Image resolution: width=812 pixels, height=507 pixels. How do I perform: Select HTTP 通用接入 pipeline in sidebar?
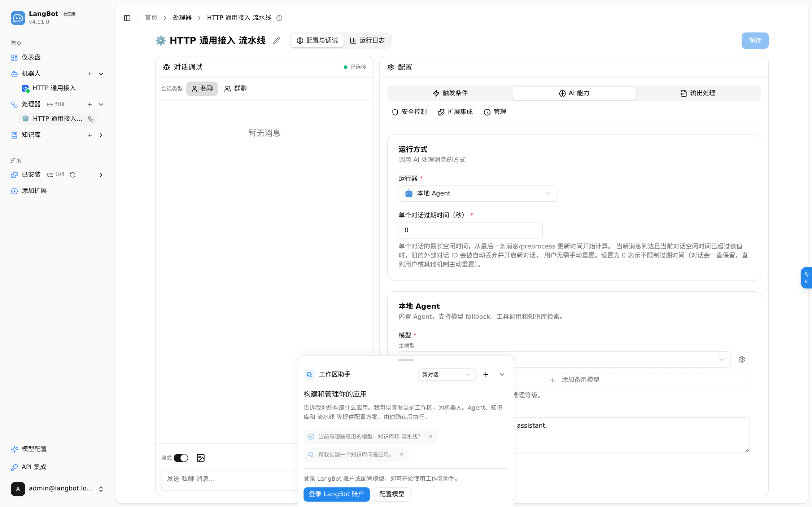point(58,119)
